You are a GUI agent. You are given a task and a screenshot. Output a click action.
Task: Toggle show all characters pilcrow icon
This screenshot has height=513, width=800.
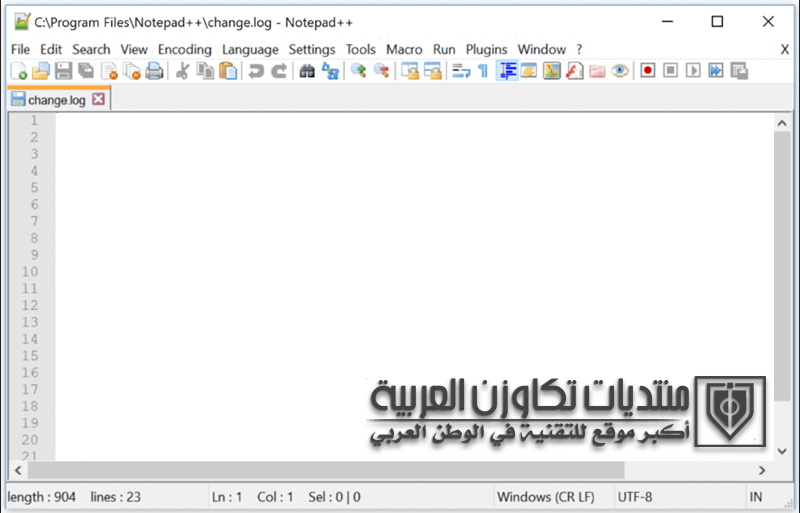pos(483,71)
